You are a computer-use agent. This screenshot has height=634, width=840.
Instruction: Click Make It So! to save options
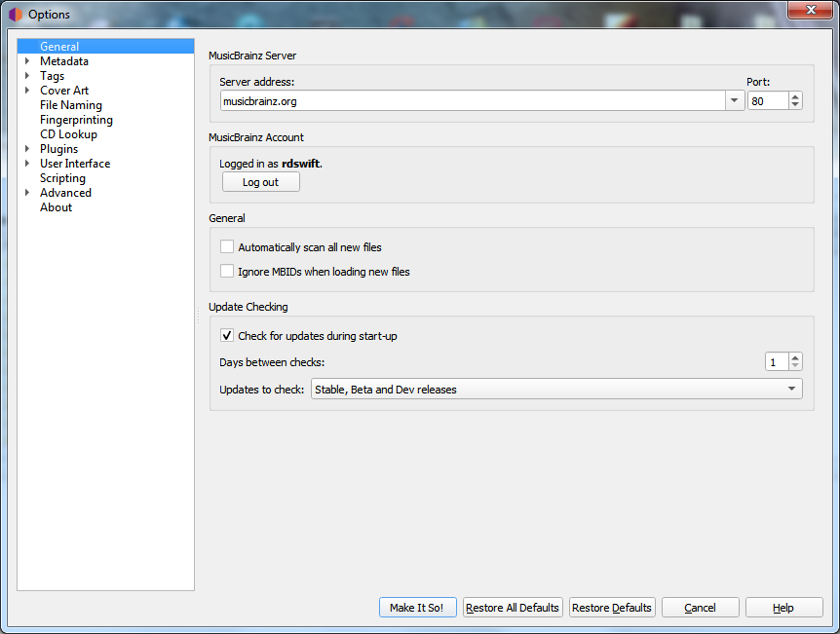click(418, 608)
